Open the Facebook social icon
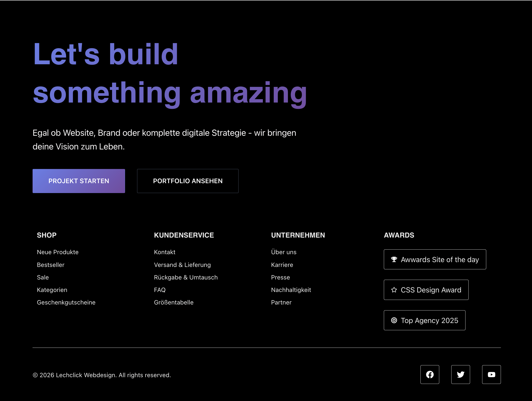Image resolution: width=532 pixels, height=401 pixels. [430, 375]
